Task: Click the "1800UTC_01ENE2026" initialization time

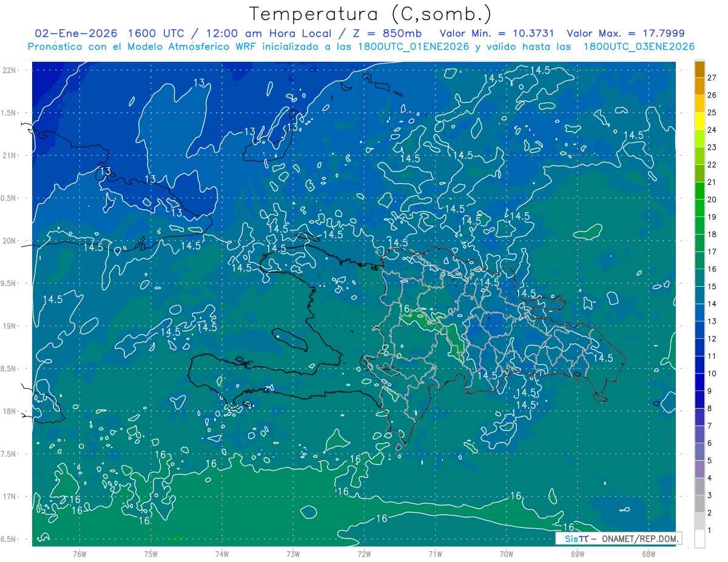Action: tap(413, 47)
